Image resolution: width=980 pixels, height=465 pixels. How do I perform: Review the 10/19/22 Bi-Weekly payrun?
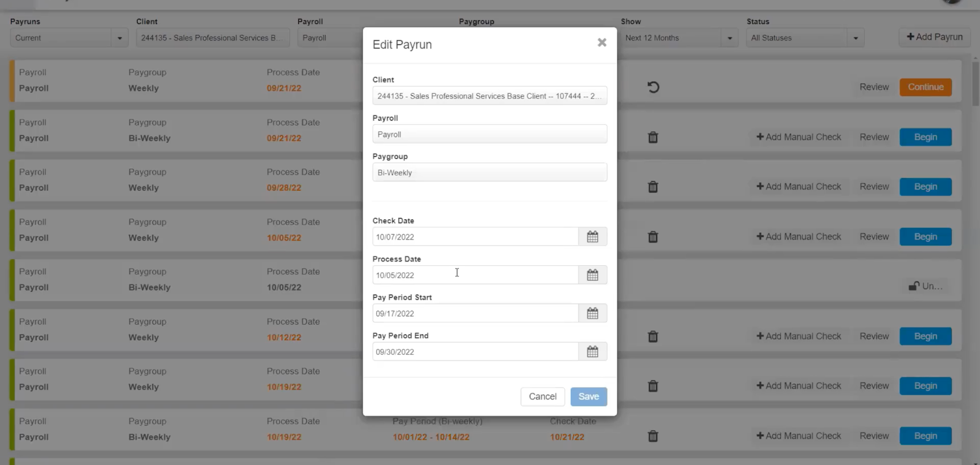[874, 436]
